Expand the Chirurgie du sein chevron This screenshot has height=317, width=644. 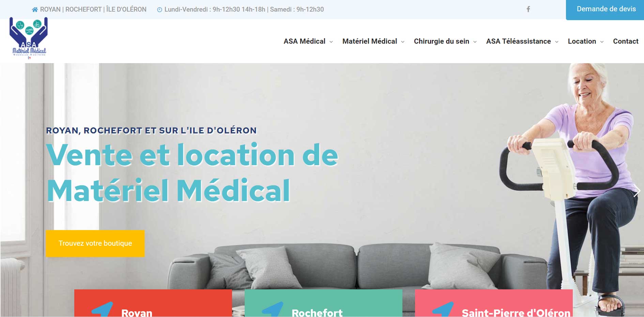tap(475, 42)
